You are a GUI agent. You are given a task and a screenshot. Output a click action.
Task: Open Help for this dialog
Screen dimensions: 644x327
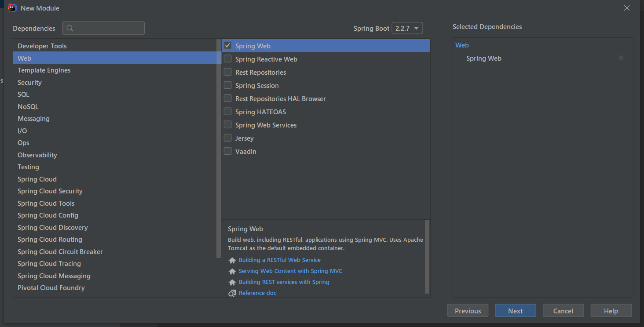[x=611, y=311]
